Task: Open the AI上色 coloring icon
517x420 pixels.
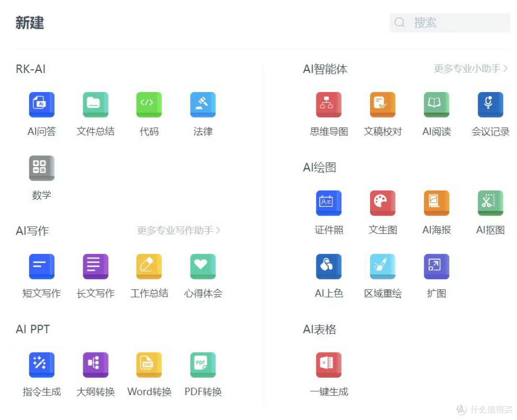Action: point(329,266)
